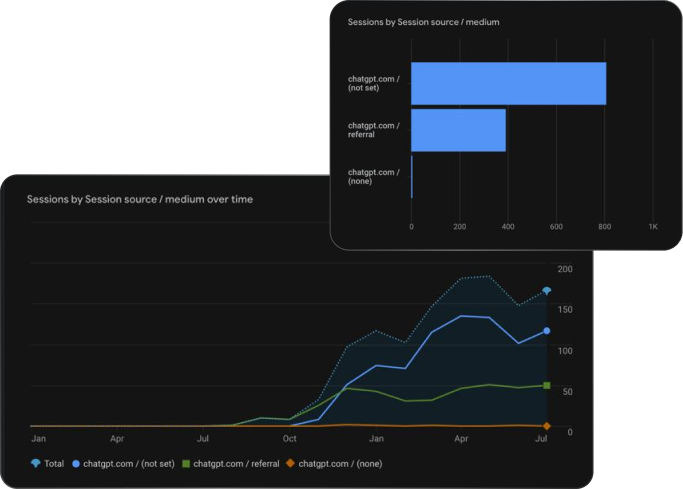
Task: Click the 'Oct' label on time axis
Action: [290, 438]
